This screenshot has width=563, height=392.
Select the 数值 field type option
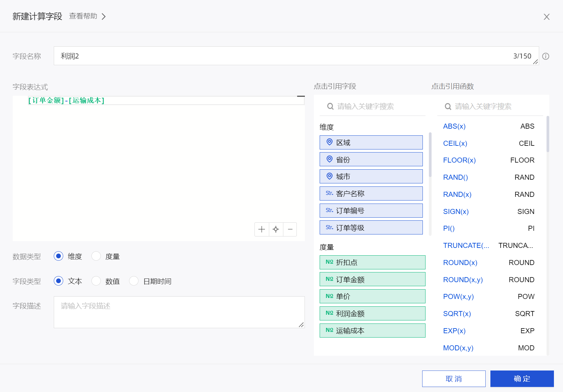96,281
